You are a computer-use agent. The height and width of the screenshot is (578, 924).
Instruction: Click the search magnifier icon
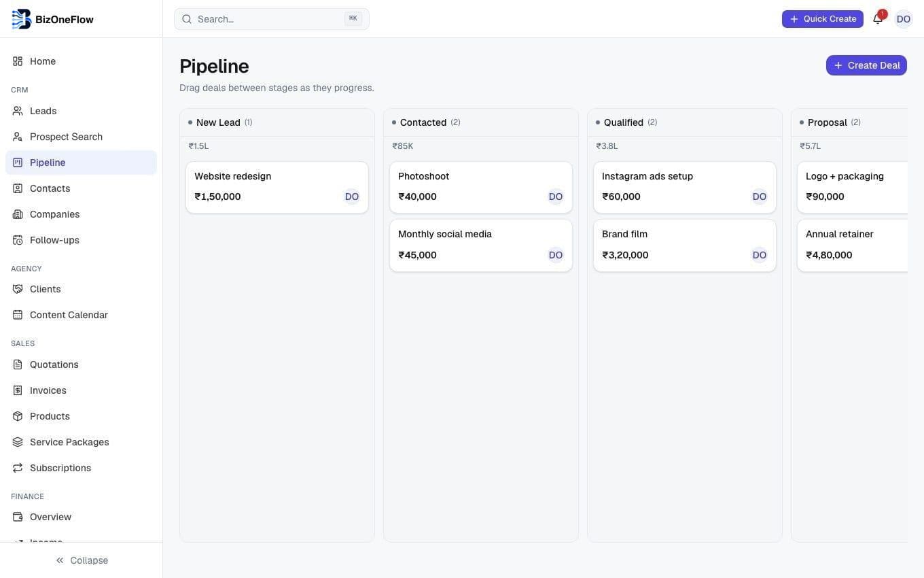tap(187, 19)
